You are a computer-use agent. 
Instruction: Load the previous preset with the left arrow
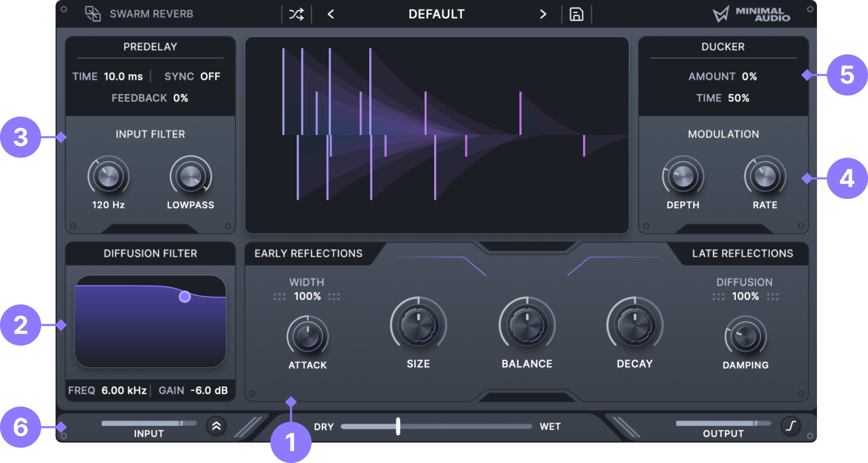[330, 14]
